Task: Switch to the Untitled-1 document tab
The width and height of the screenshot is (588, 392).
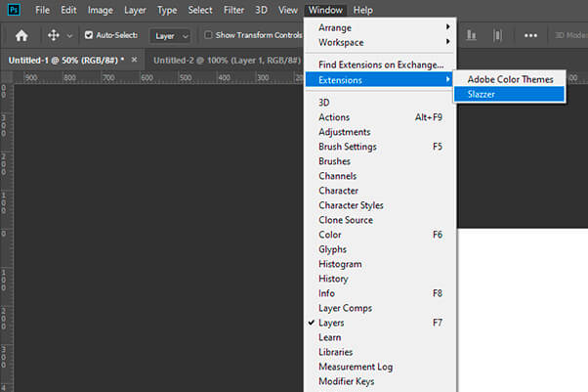Action: [66, 60]
